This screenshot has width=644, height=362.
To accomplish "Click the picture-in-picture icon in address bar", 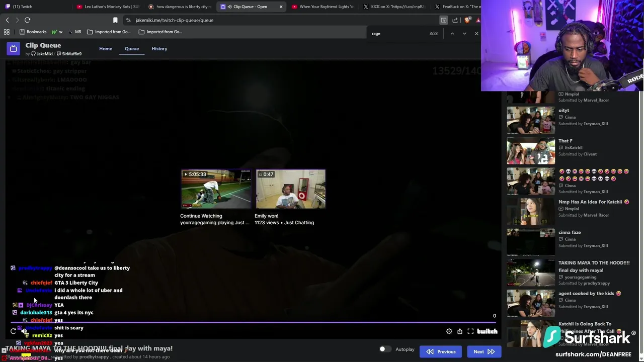I will click(444, 20).
